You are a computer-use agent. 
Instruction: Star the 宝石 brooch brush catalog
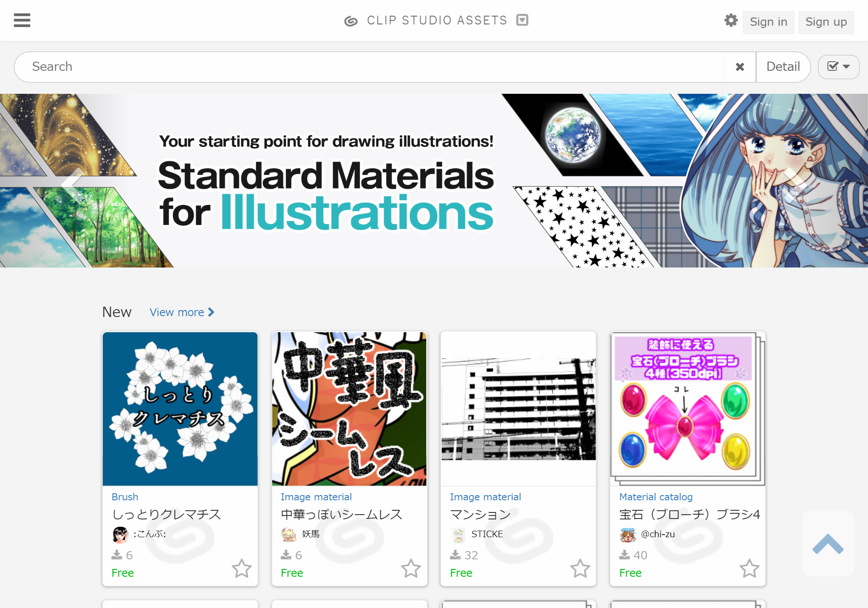[x=749, y=568]
